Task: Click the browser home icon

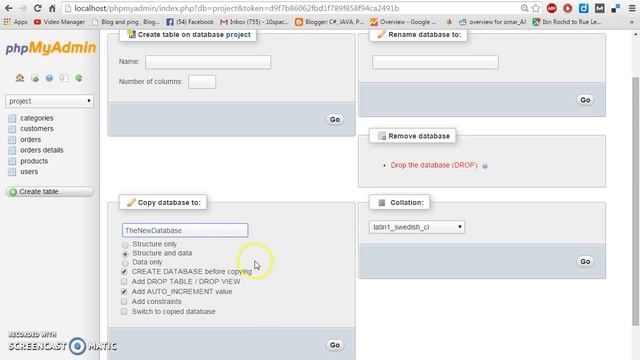Action: click(52, 8)
